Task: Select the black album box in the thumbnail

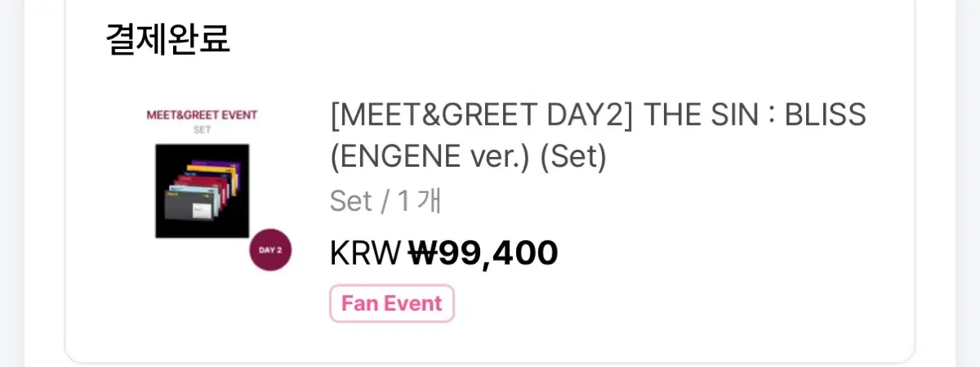Action: coord(202,190)
